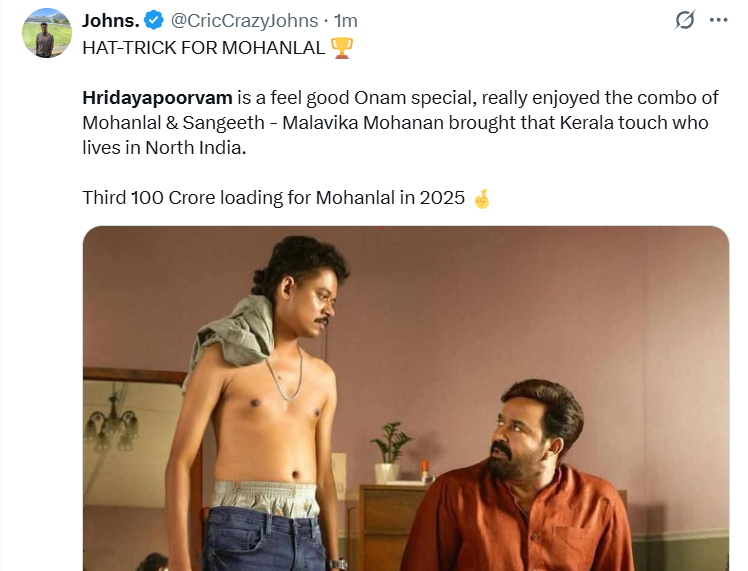Screen dimensions: 748x571
Task: Open the Grok explain icon
Action: pyautogui.click(x=686, y=20)
